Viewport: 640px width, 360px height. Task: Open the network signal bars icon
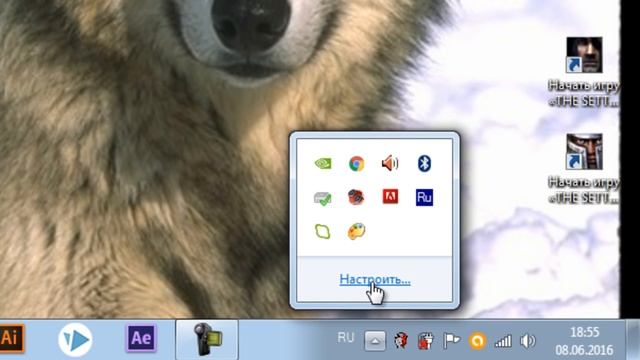click(503, 341)
